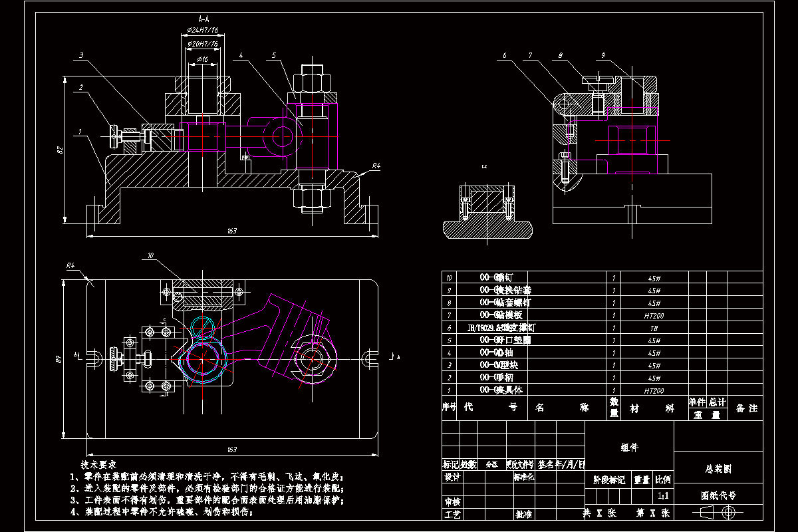Select the 'A-A' section view label
Viewport: 798px width, 532px height.
(203, 20)
